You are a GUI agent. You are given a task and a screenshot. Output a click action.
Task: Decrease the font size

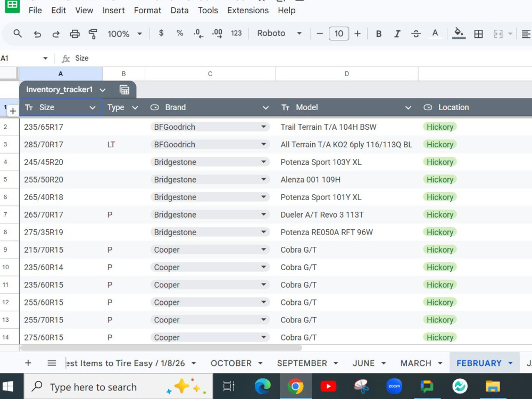pos(319,34)
